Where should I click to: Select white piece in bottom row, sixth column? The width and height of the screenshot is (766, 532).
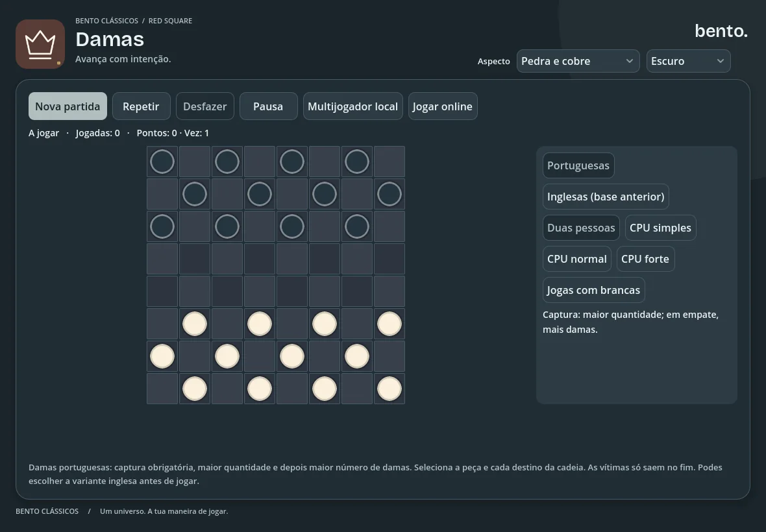point(325,389)
